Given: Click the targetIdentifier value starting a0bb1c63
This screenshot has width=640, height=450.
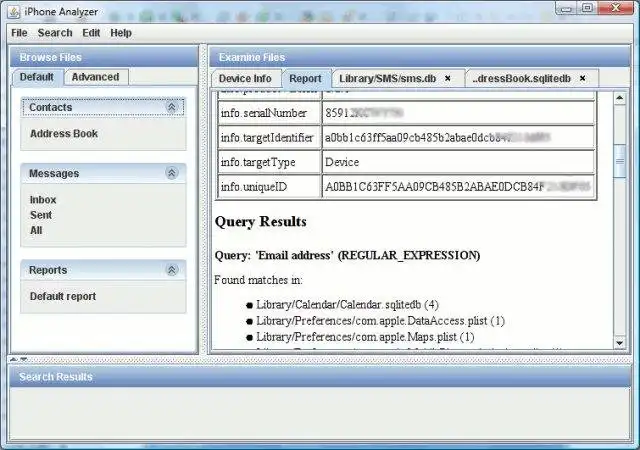Looking at the screenshot, I should pos(458,138).
